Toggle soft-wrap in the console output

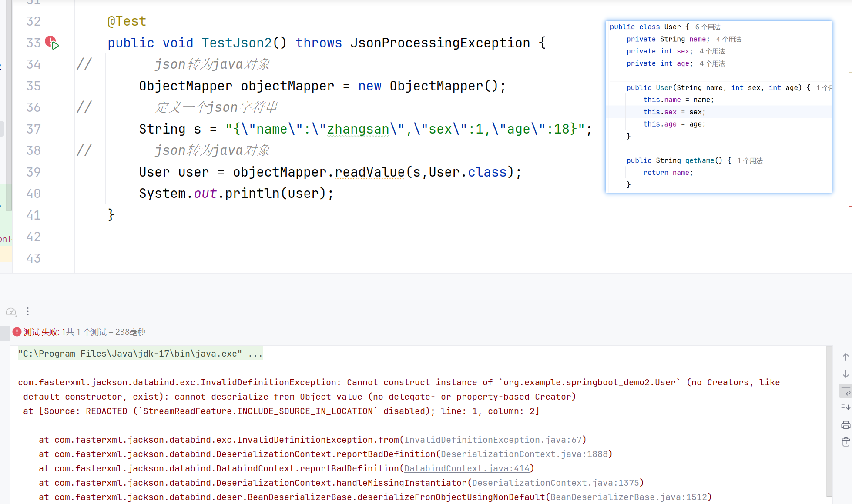point(845,391)
